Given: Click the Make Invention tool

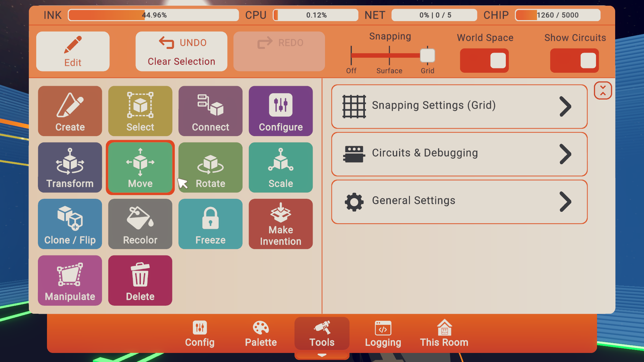Looking at the screenshot, I should 280,224.
